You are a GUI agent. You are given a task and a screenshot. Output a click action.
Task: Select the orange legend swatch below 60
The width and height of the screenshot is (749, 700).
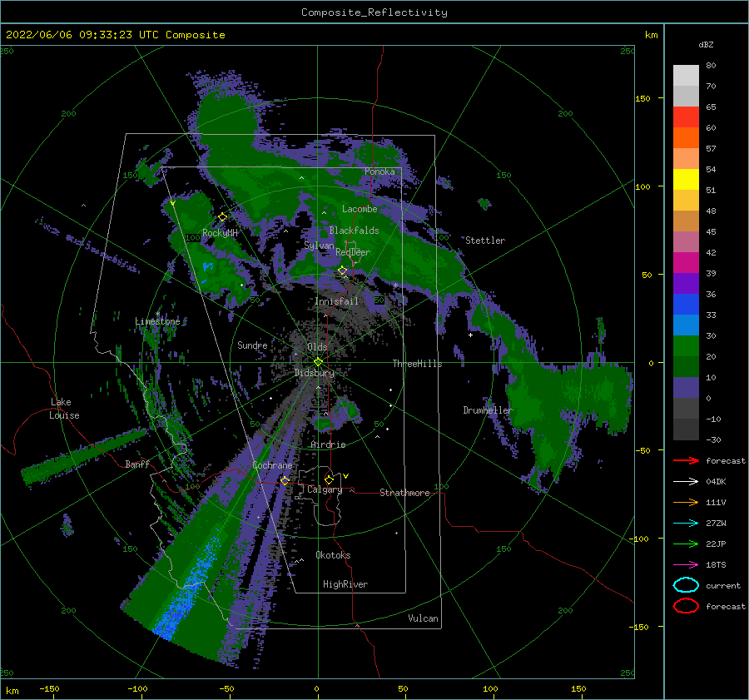tap(686, 138)
